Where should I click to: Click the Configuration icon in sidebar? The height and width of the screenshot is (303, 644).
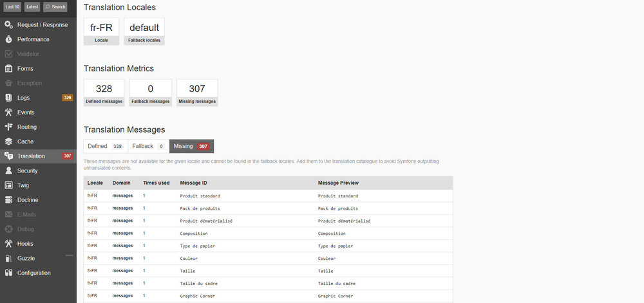tap(8, 273)
